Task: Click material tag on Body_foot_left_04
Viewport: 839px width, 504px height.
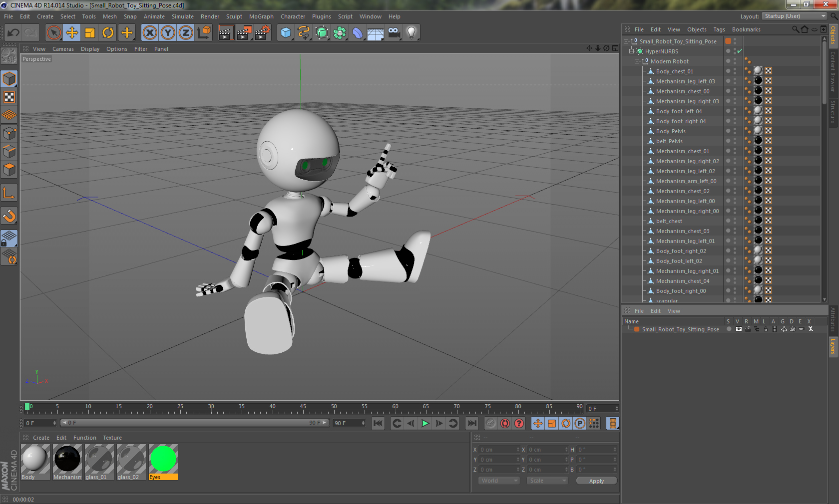Action: coord(758,111)
